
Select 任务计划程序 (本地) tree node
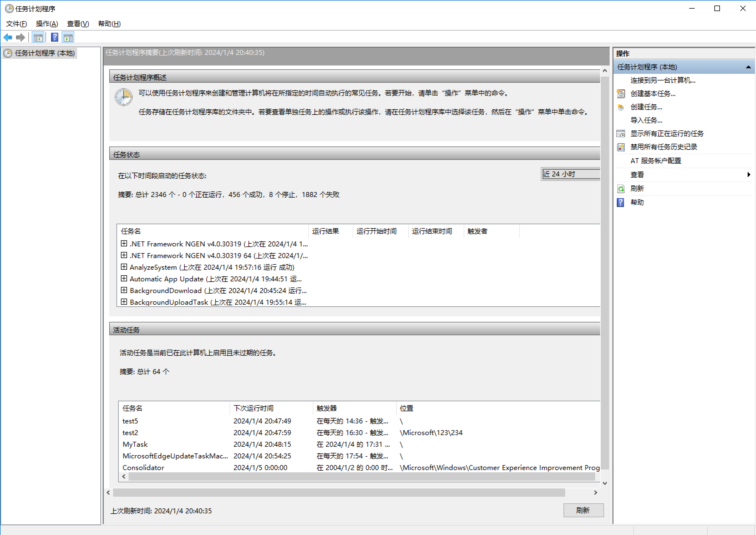[44, 53]
